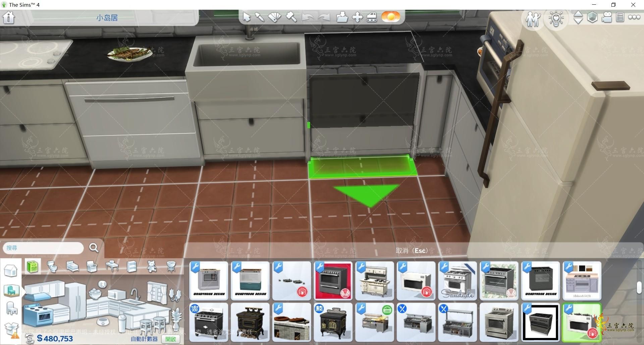
Task: Choose the Kids room teddy bear category
Action: click(x=152, y=267)
